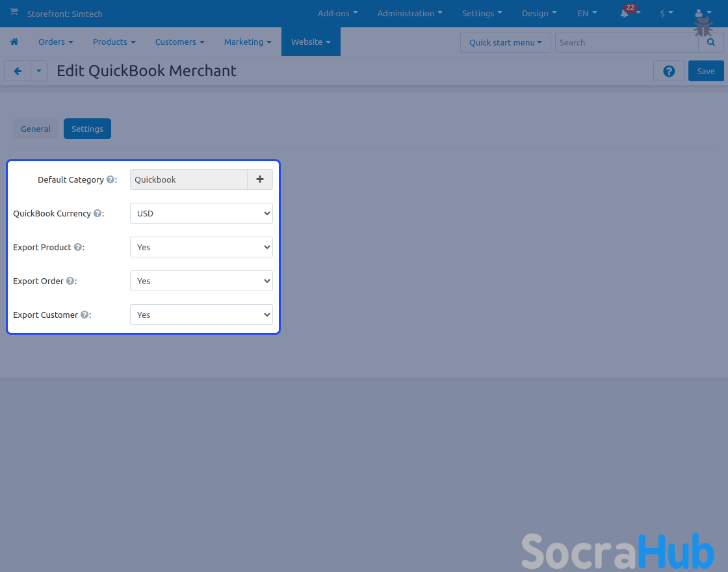Open the Add-ons menu

337,13
